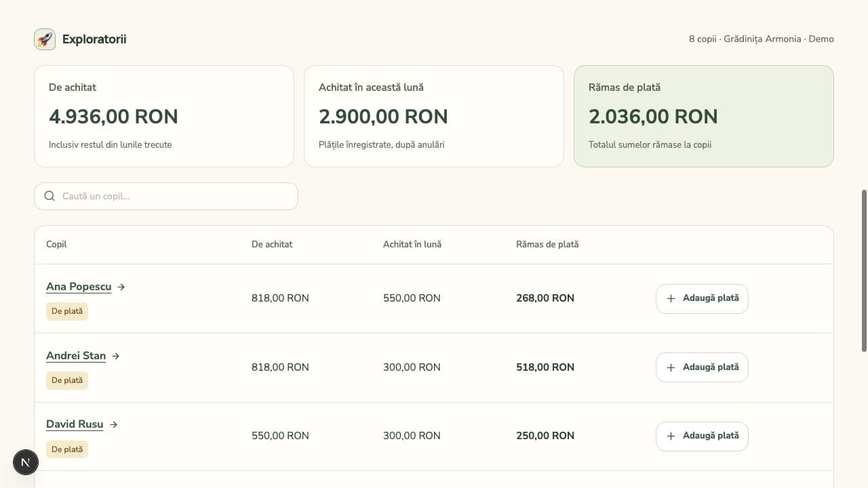Click the "Rămas de plată" summary card
868x488 pixels.
[704, 116]
